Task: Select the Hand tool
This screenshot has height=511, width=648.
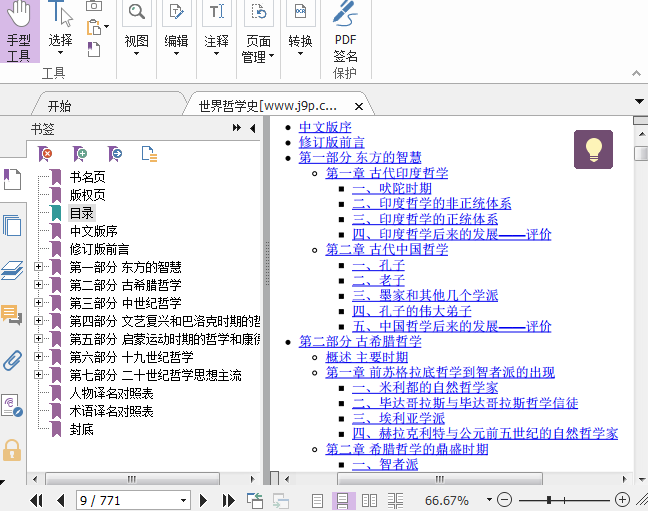Action: pos(19,31)
